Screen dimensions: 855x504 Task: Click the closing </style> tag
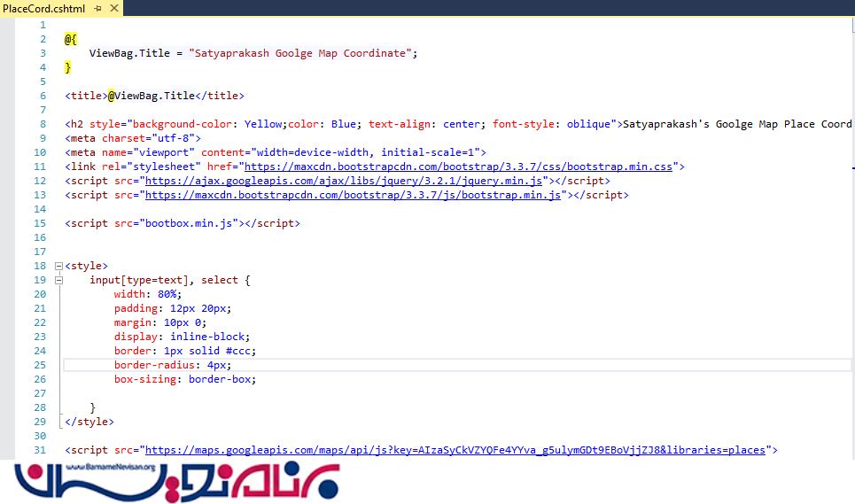[x=89, y=422]
